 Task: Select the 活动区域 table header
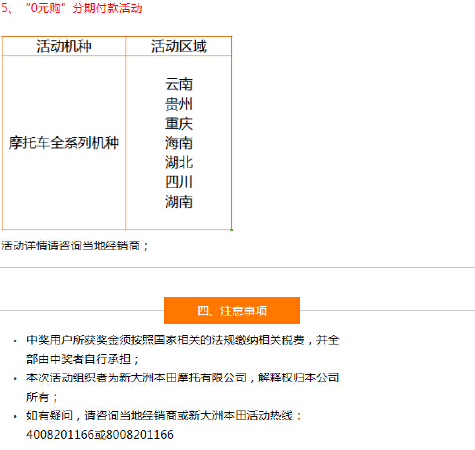tap(179, 46)
